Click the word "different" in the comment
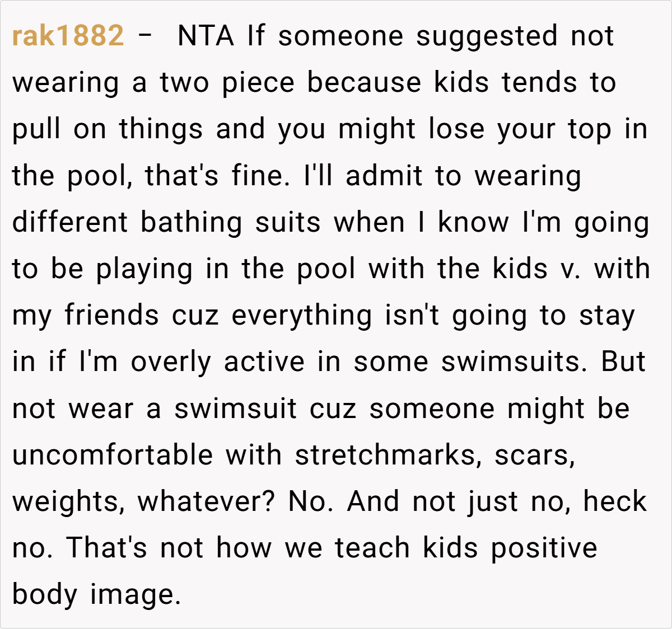This screenshot has width=672, height=629. (70, 222)
